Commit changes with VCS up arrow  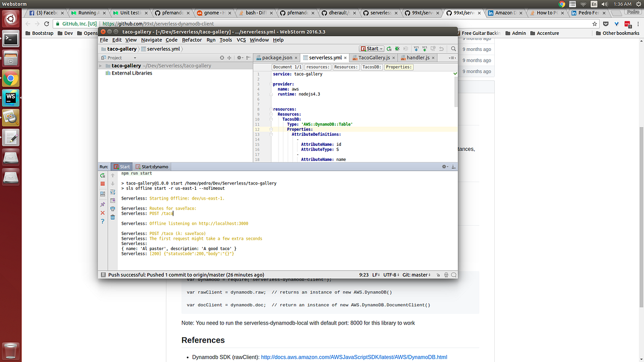424,48
